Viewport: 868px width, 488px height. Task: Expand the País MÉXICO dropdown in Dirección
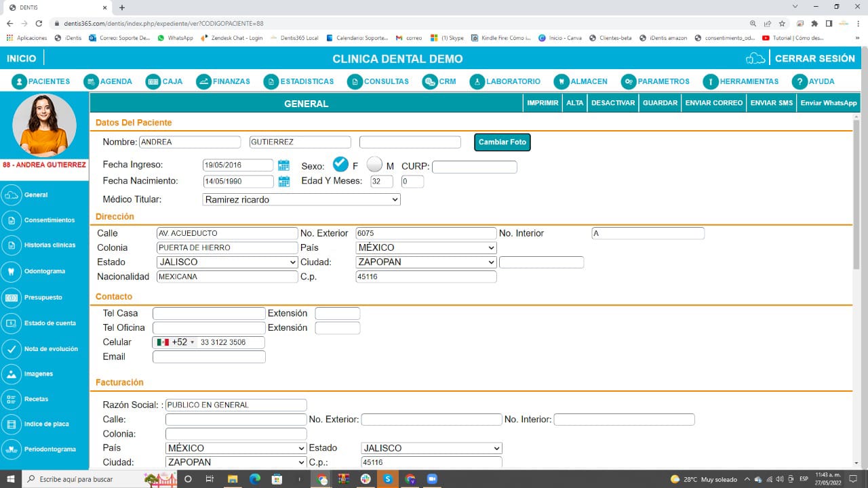point(426,248)
